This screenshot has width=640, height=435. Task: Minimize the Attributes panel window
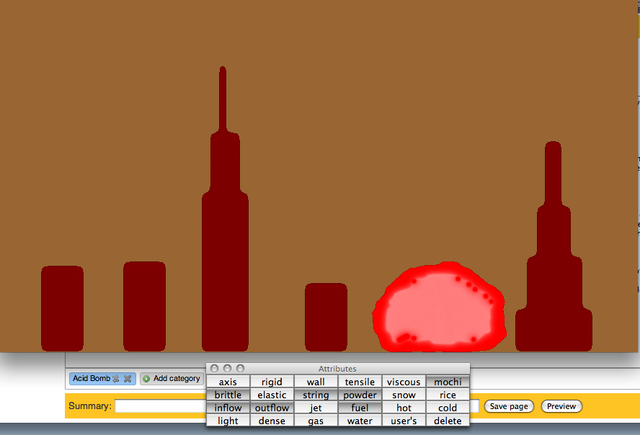pos(228,368)
